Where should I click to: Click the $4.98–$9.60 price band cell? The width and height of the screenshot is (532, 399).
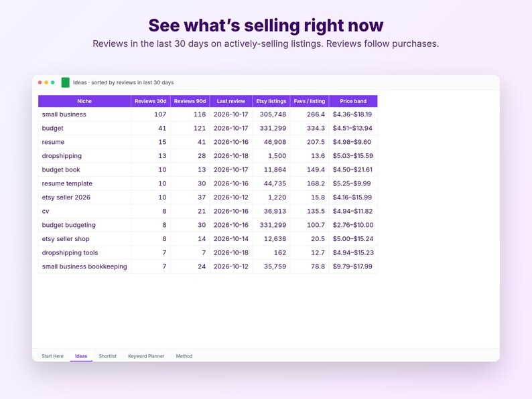pos(353,142)
